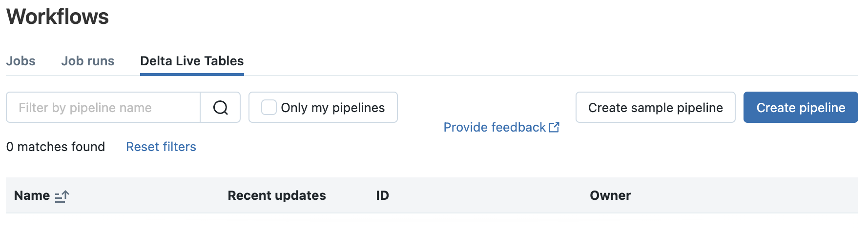
Task: Click the external link icon after Provide feedback
Action: pos(554,127)
